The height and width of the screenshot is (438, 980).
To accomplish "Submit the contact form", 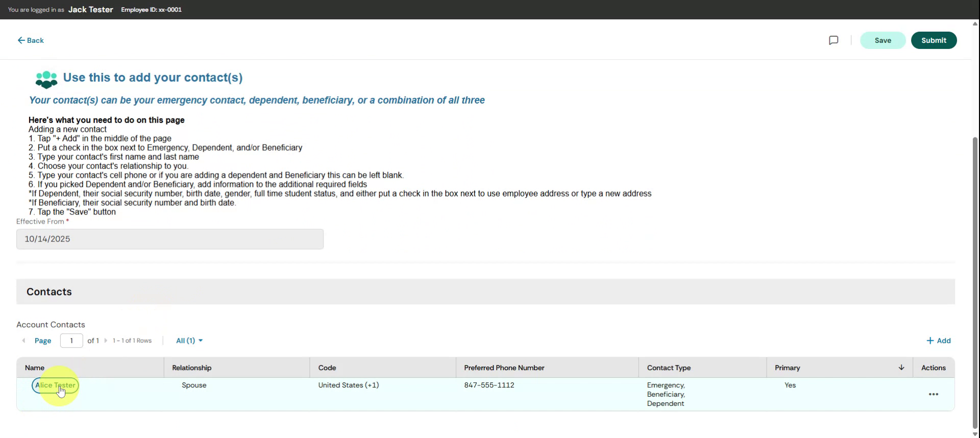I will click(x=934, y=40).
